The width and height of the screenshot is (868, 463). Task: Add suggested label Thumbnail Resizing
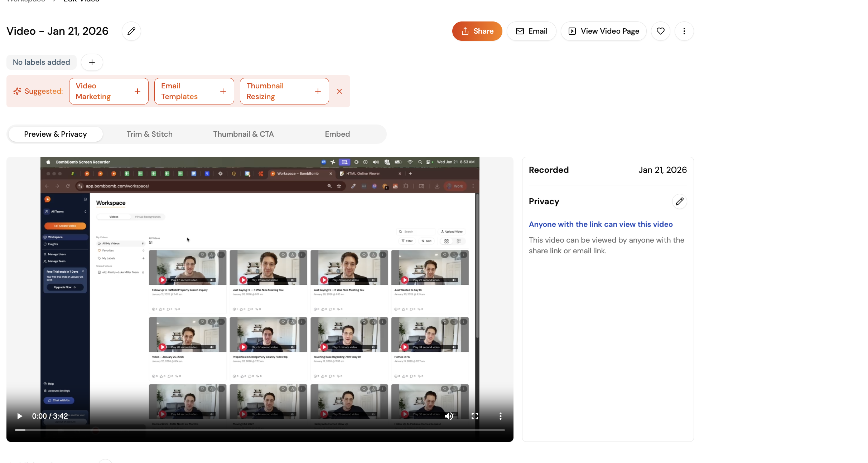(284, 91)
